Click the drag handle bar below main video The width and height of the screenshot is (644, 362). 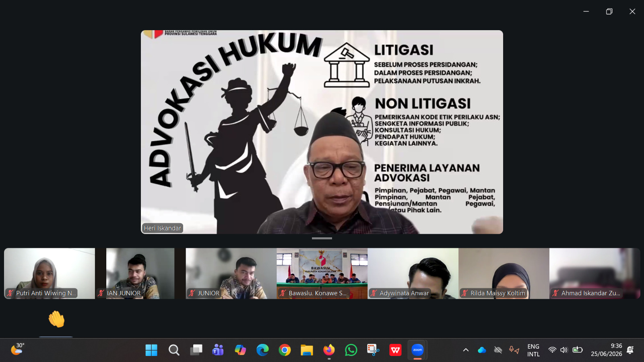pyautogui.click(x=322, y=238)
